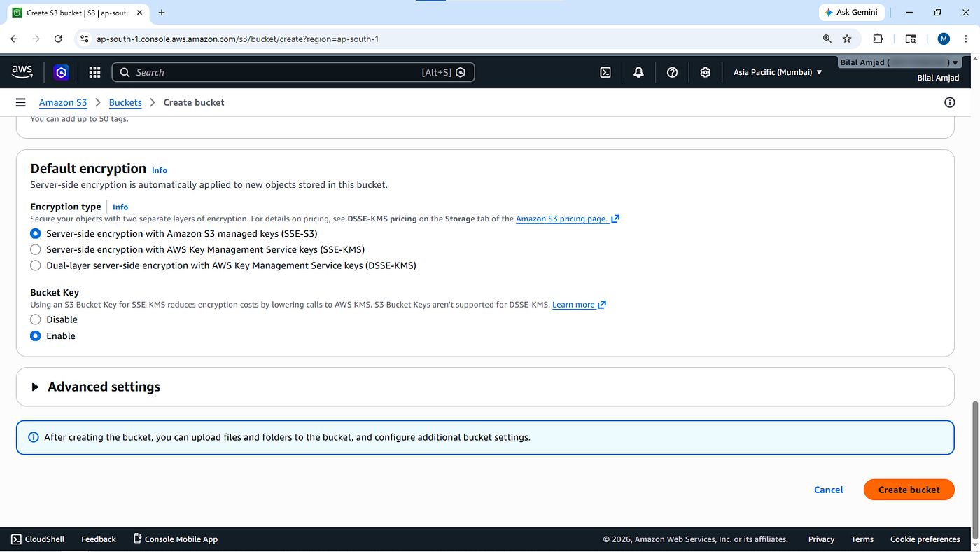Screen dimensions: 980x552
Task: Enable the Bucket Key
Action: click(x=36, y=336)
